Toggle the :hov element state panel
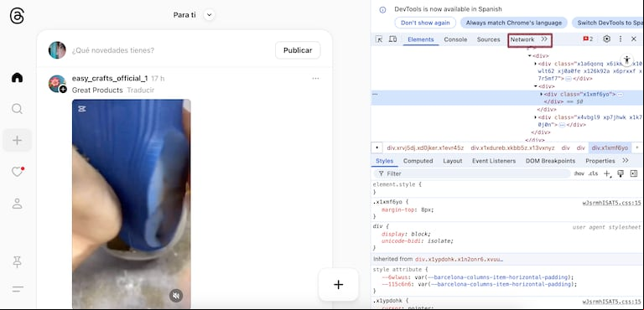The image size is (644, 310). pyautogui.click(x=579, y=173)
